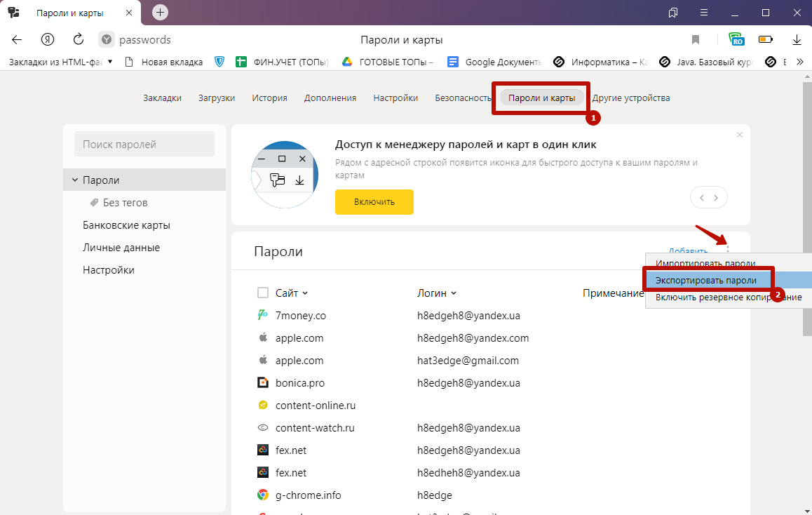The width and height of the screenshot is (812, 515).
Task: Go back with the back arrow
Action: tap(17, 39)
